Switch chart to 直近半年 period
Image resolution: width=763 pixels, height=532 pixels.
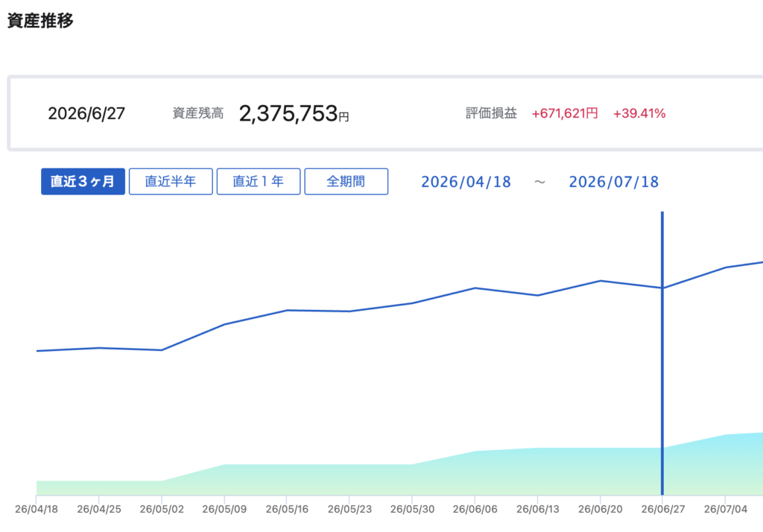pos(171,182)
